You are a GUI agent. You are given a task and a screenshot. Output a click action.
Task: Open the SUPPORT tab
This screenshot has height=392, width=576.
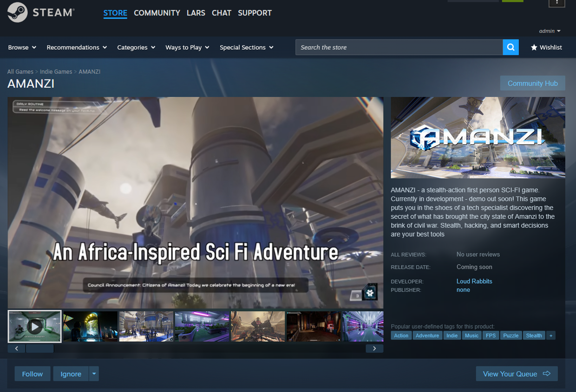click(x=255, y=13)
